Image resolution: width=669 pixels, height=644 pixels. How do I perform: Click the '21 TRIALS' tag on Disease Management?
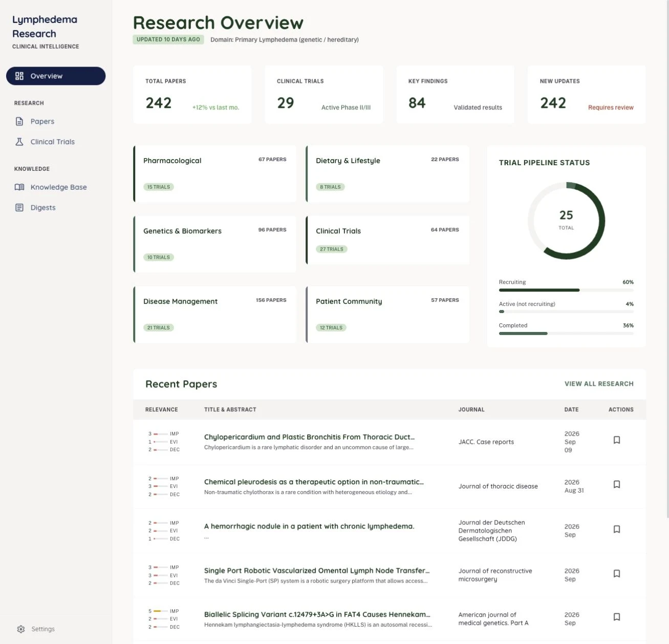click(159, 327)
